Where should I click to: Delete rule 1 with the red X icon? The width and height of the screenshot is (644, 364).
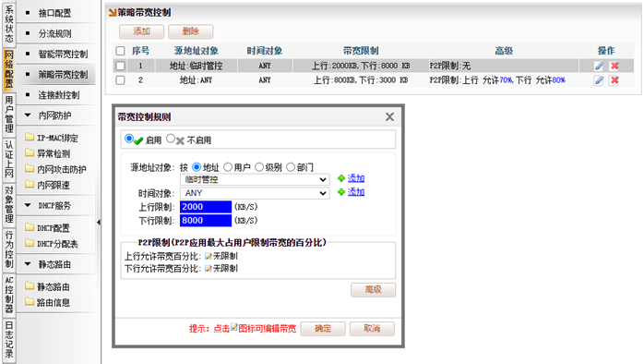pyautogui.click(x=614, y=66)
